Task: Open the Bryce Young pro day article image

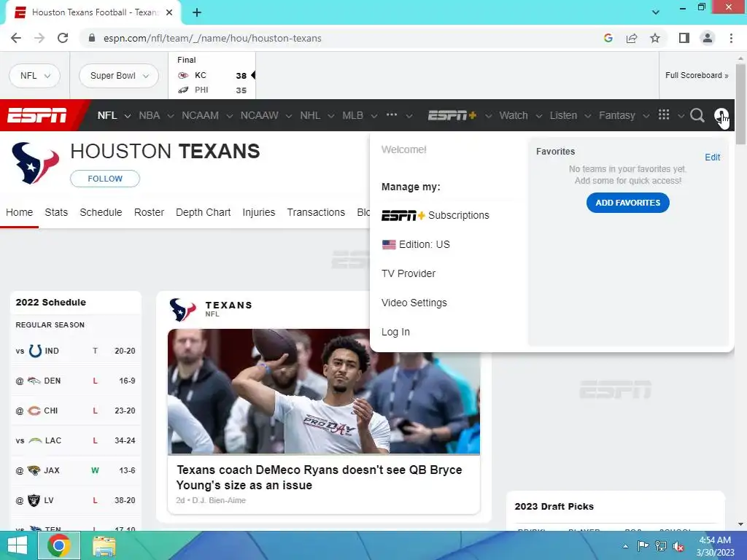Action: (x=323, y=392)
